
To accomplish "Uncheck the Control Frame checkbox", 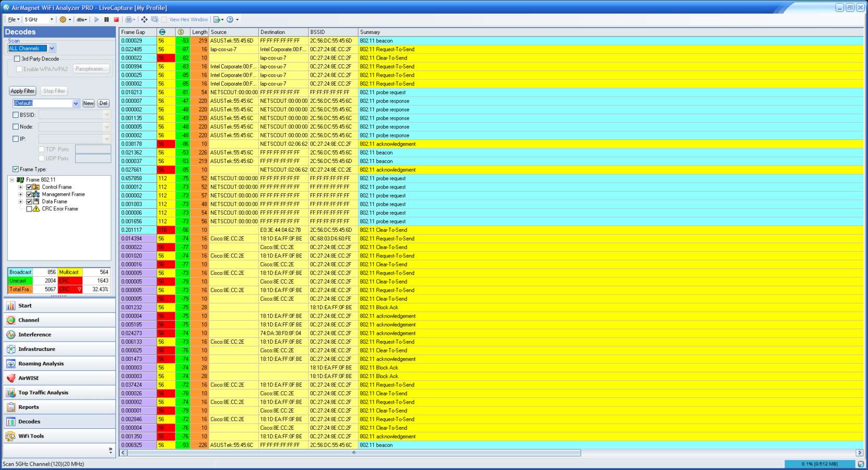I will 29,187.
